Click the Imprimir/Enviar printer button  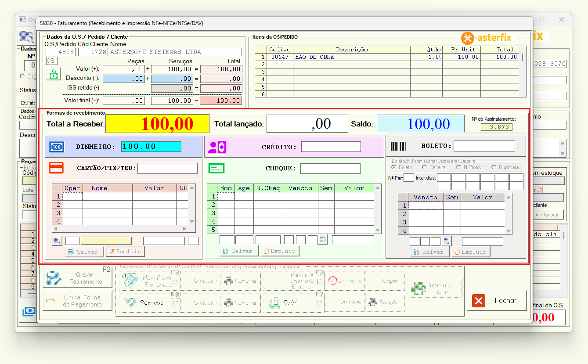point(435,288)
